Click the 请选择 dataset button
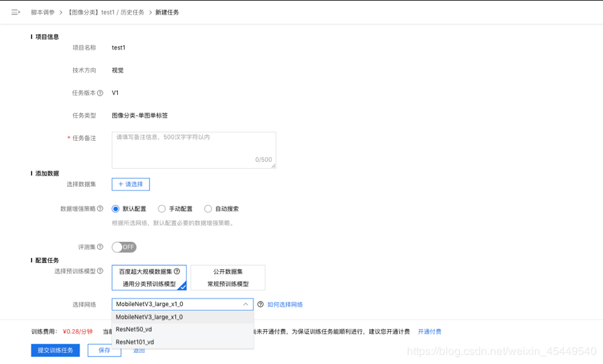This screenshot has height=364, width=603. click(x=131, y=184)
